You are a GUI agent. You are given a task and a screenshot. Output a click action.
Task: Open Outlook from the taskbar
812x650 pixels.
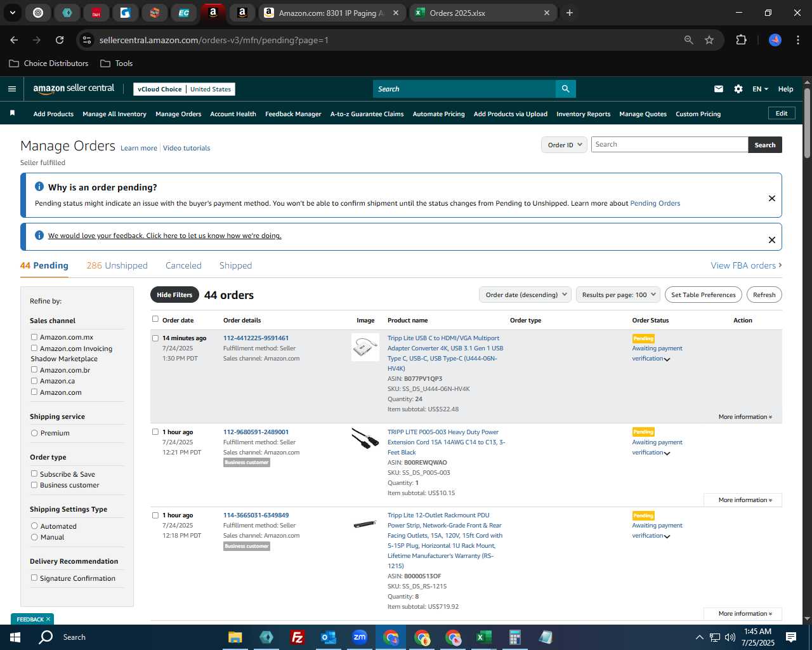pos(328,637)
